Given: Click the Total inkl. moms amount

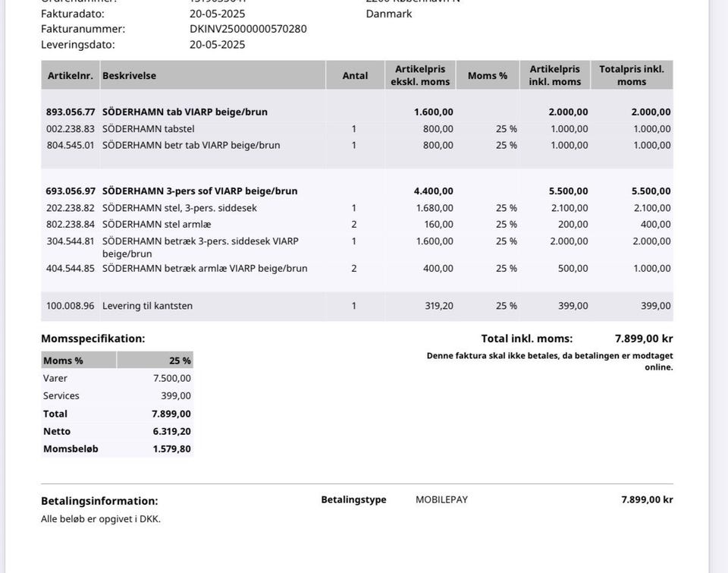Looking at the screenshot, I should pos(644,338).
